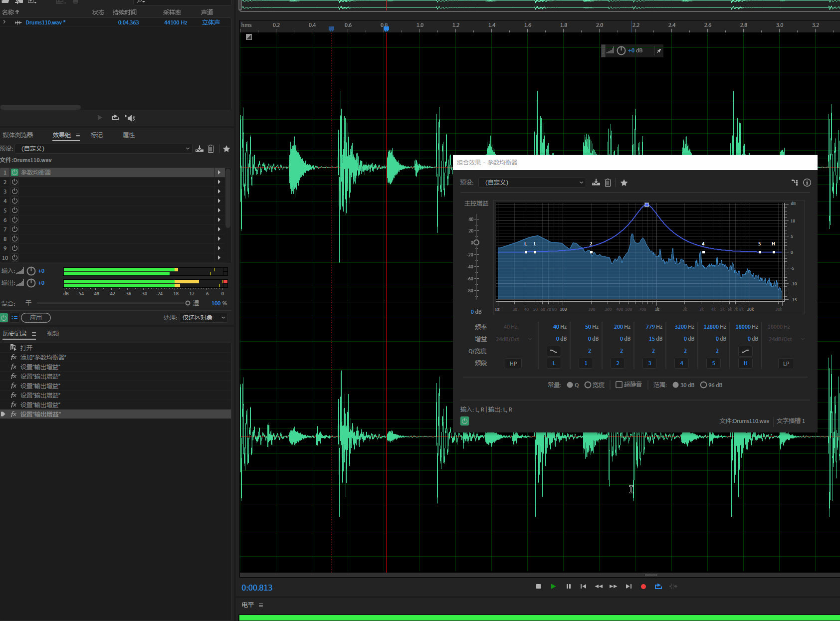The width and height of the screenshot is (840, 621).
Task: Expand the arrow for effect slot 2
Action: click(x=219, y=182)
